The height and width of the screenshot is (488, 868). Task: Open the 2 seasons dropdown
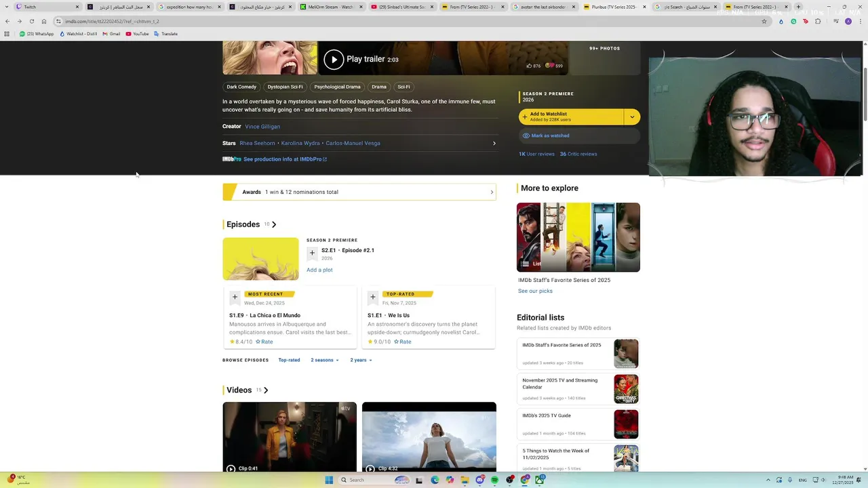click(325, 360)
